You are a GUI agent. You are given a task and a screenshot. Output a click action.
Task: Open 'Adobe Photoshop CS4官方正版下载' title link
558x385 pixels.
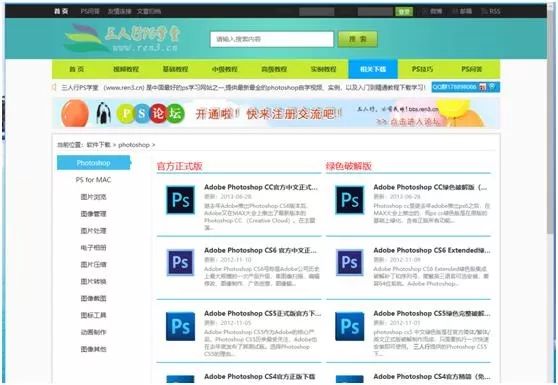coord(260,376)
